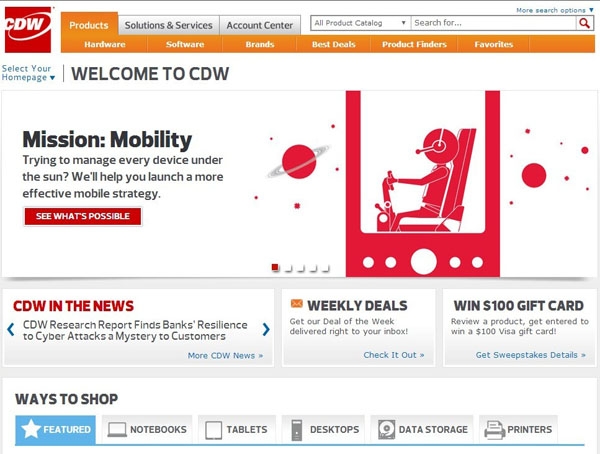The image size is (600, 454).
Task: Open the Hardware menu item
Action: [x=104, y=44]
